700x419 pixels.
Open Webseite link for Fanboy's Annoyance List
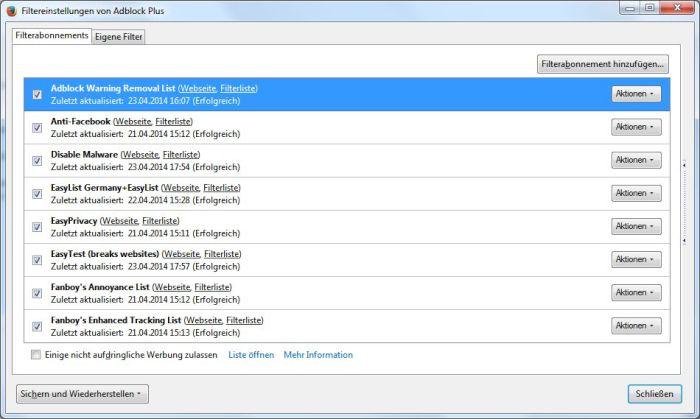click(x=172, y=287)
